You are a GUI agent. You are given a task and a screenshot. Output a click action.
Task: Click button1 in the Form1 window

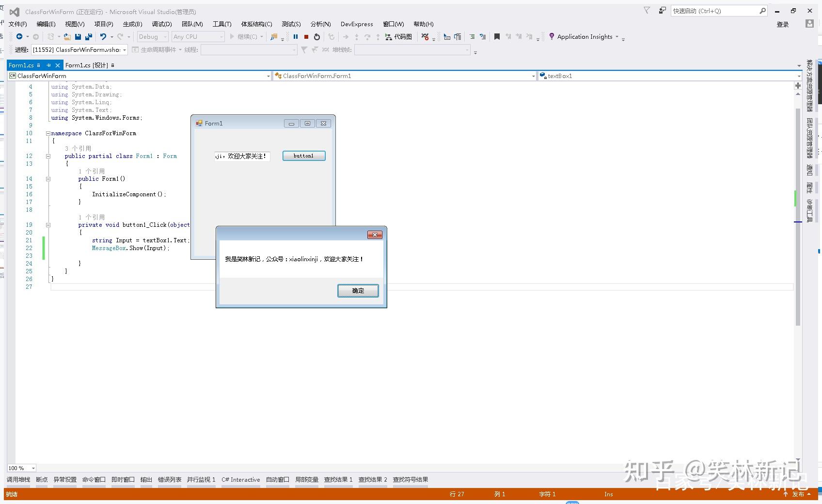pos(304,156)
